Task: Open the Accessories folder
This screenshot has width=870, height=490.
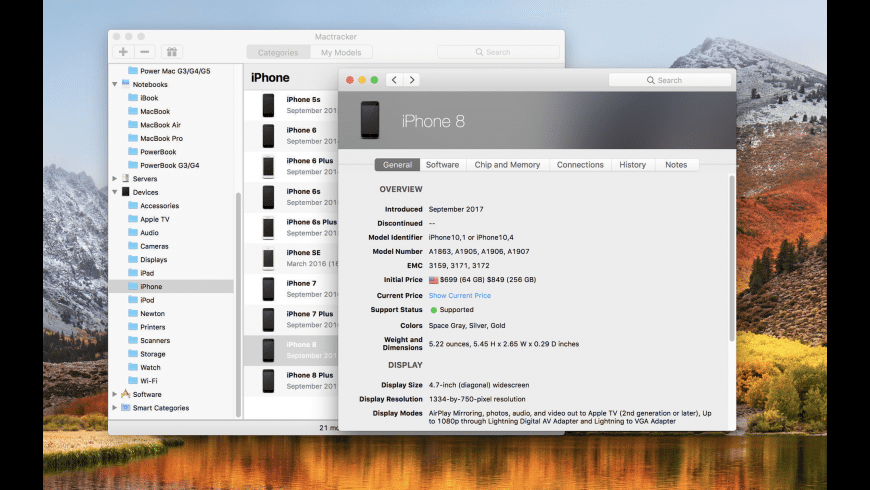Action: [x=154, y=205]
